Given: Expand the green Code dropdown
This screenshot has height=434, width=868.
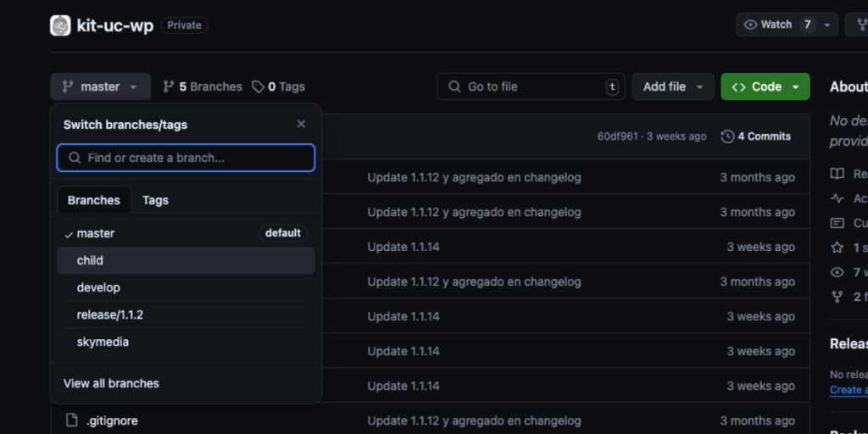Looking at the screenshot, I should point(795,86).
